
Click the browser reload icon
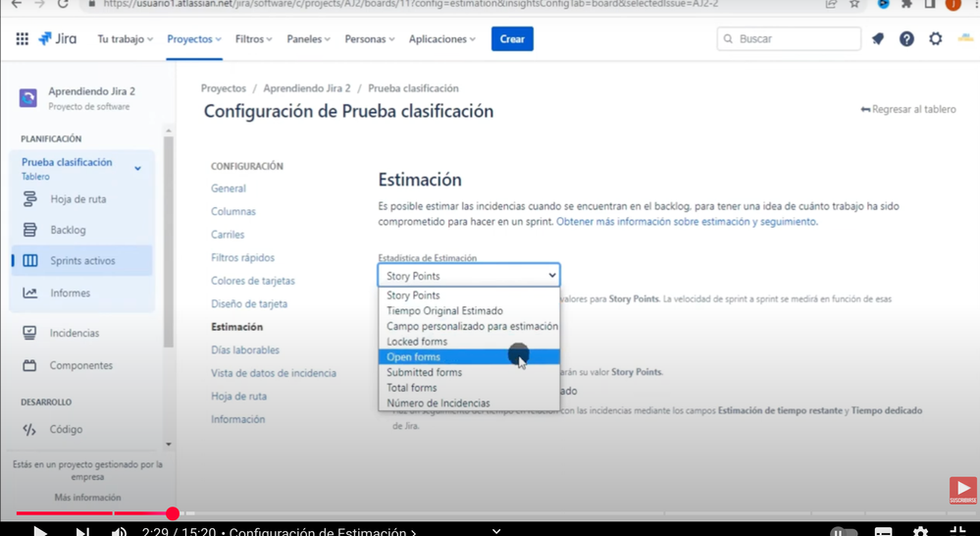(63, 4)
